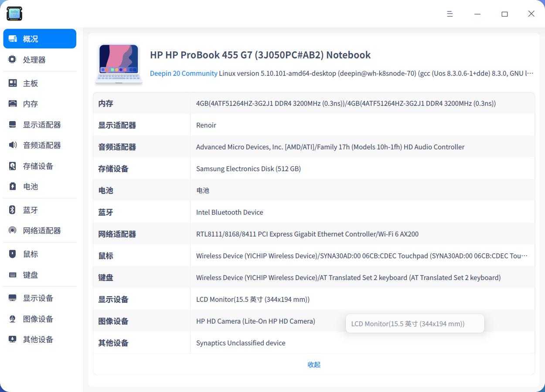
Task: Select the 电池 (Battery) sidebar icon
Action: click(x=13, y=186)
